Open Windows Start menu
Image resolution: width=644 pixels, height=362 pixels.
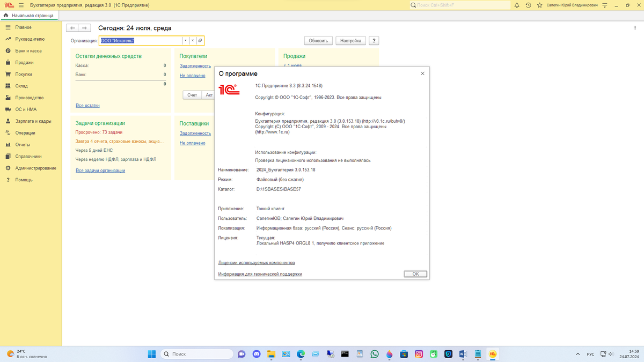pos(151,354)
